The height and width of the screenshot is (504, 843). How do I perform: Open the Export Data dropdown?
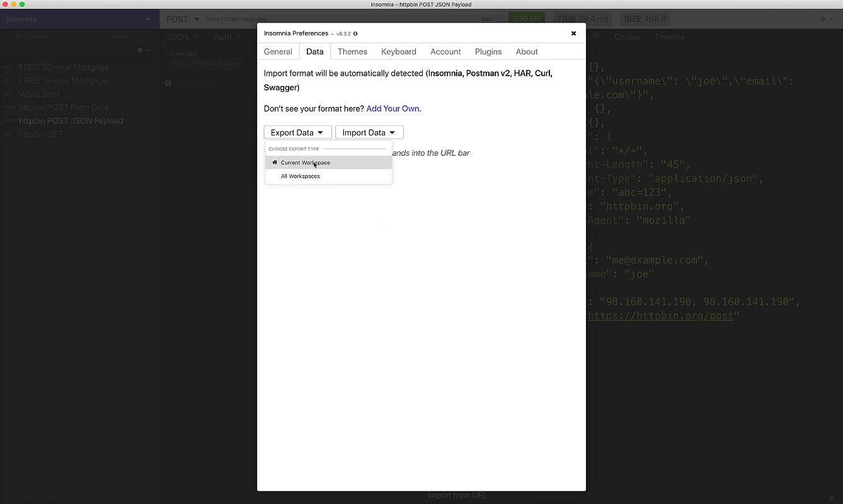tap(297, 132)
